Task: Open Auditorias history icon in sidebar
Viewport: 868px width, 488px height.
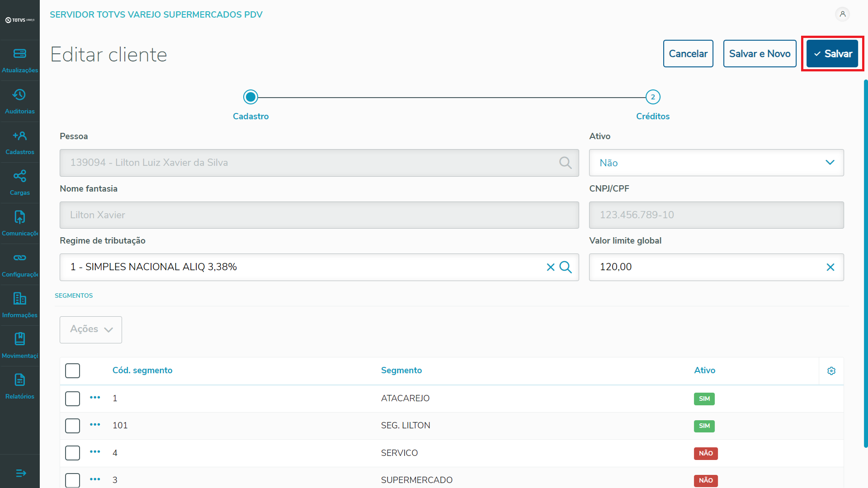Action: pos(19,95)
